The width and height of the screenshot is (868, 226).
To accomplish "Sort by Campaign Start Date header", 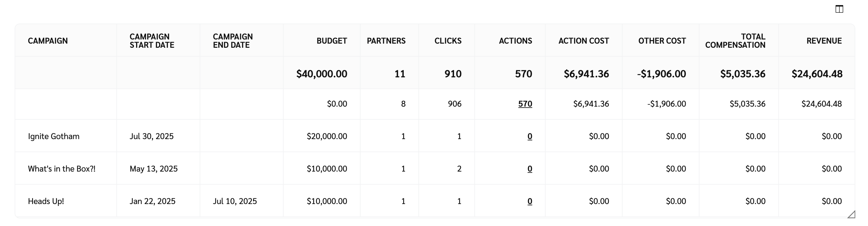I will click(x=152, y=41).
